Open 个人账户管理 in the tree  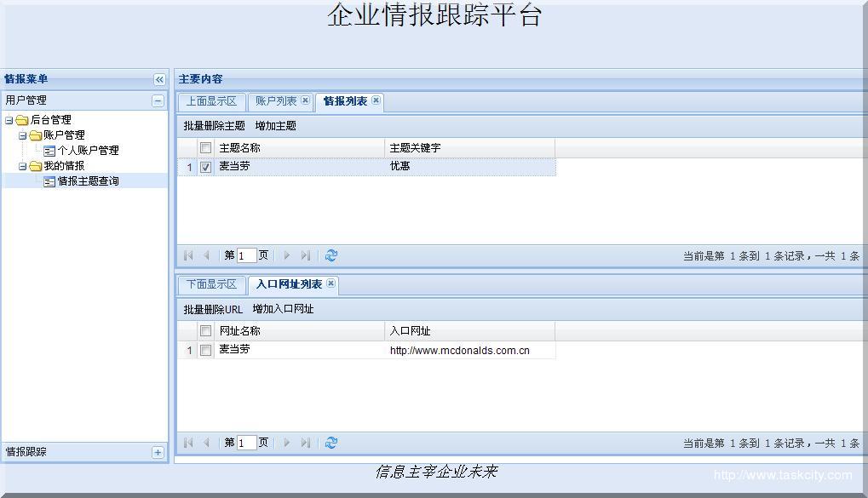click(x=88, y=151)
